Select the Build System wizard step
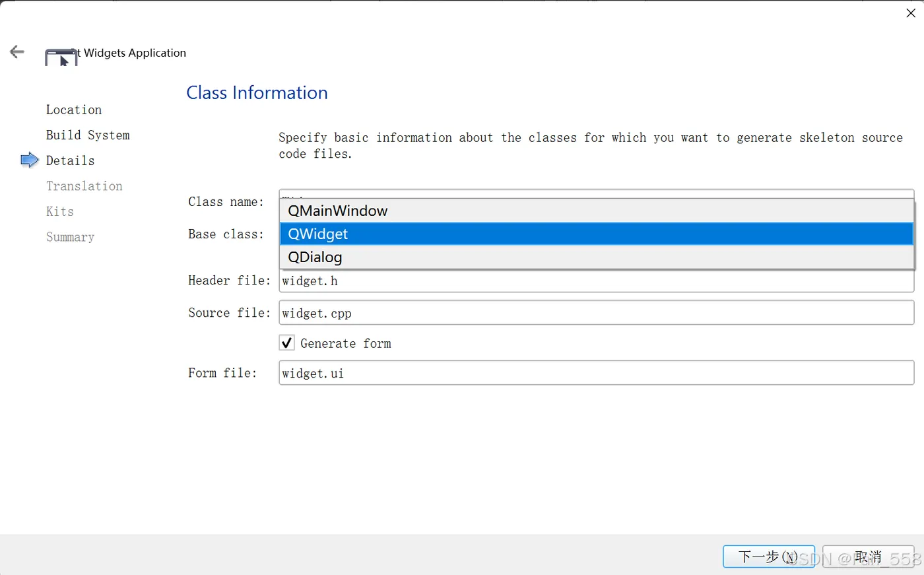 click(88, 135)
